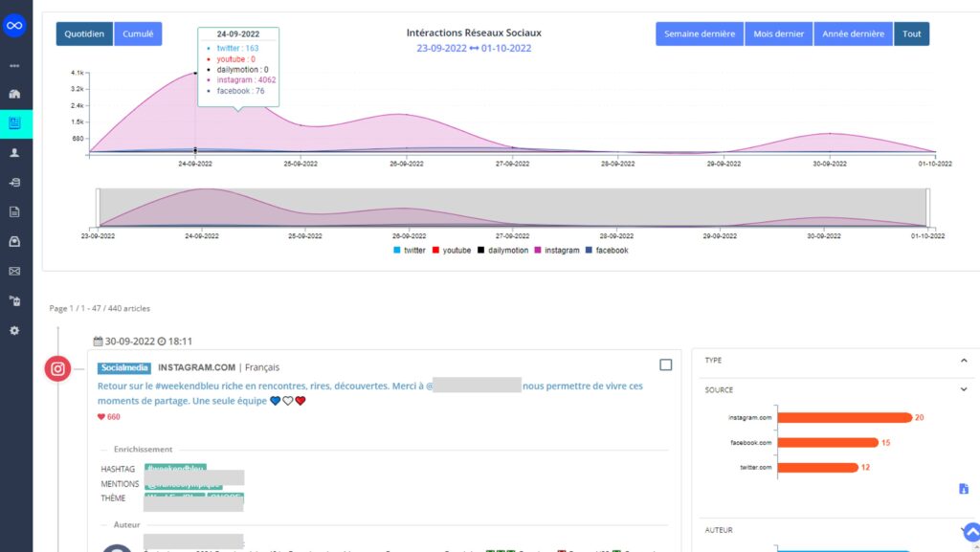
Task: Open the home icon in the sidebar
Action: click(x=14, y=94)
